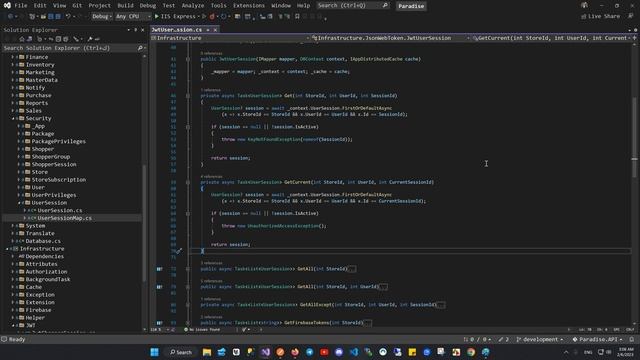Open the VS Code taskbar icon
This screenshot has width=640, height=360.
point(354,352)
